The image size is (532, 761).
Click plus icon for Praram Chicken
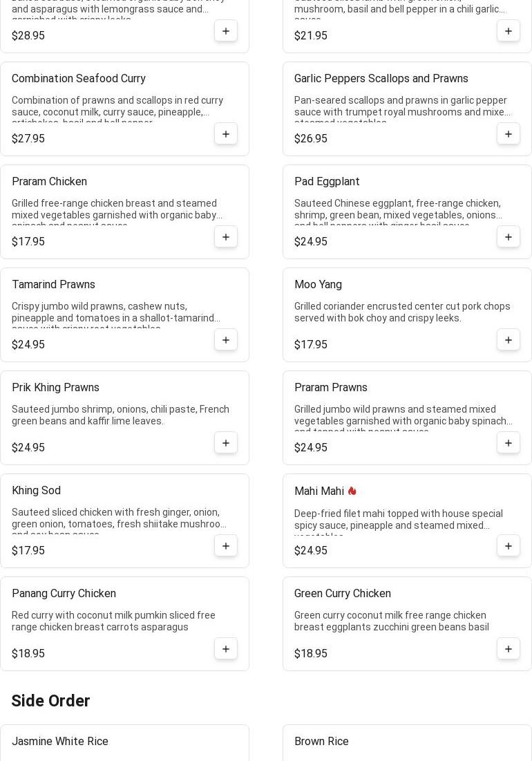tap(226, 237)
